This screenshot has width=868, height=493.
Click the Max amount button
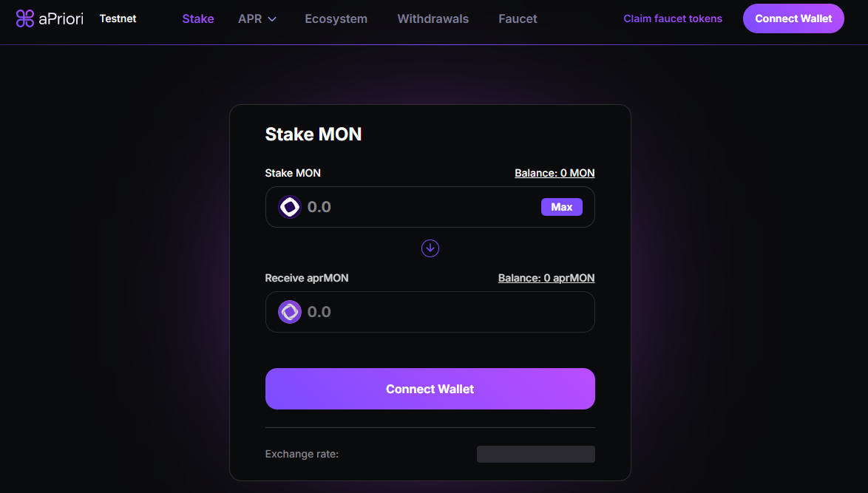561,206
